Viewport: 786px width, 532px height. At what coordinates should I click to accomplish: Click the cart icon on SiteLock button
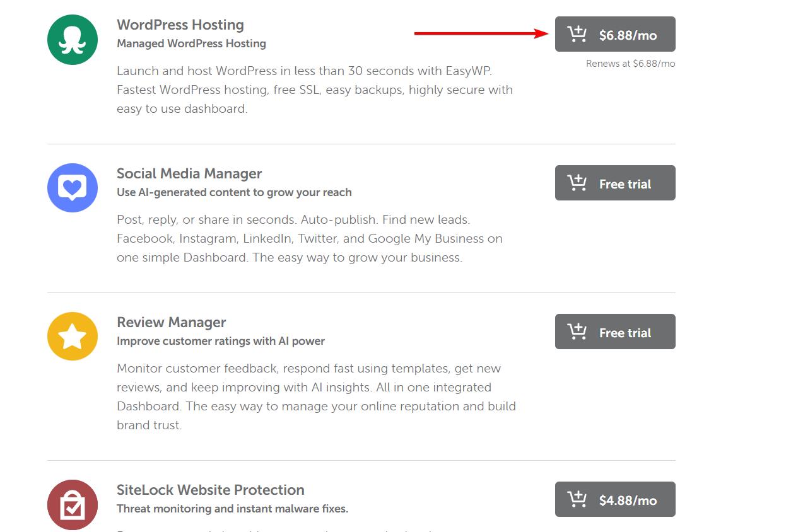click(576, 499)
